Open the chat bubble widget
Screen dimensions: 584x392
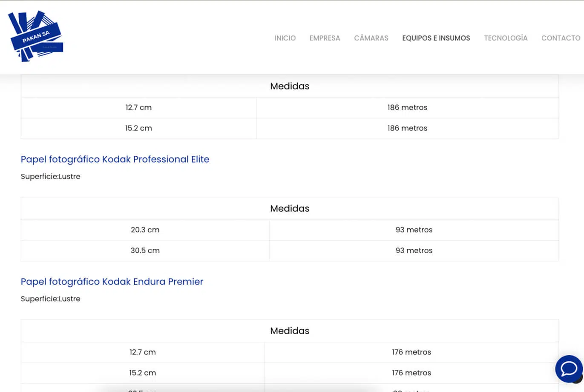[569, 369]
